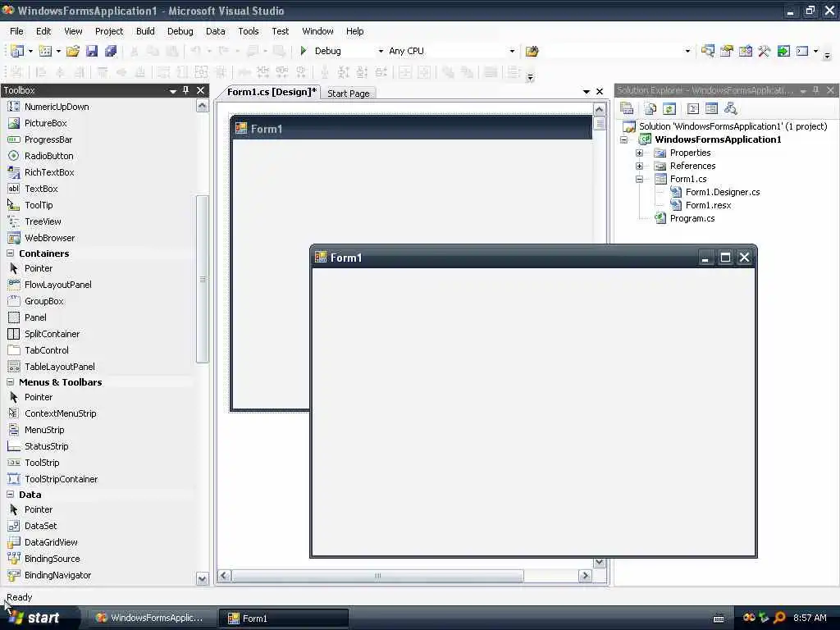
Task: Open the Build menu
Action: (x=145, y=31)
